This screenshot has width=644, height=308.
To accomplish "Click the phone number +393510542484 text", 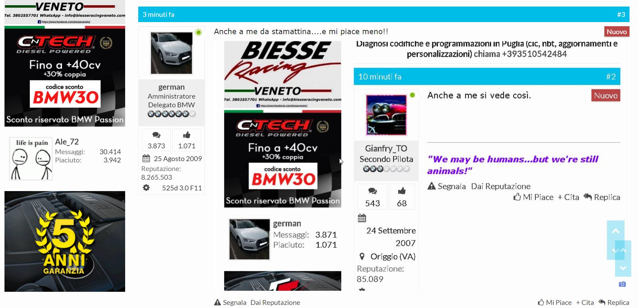I will coord(534,54).
